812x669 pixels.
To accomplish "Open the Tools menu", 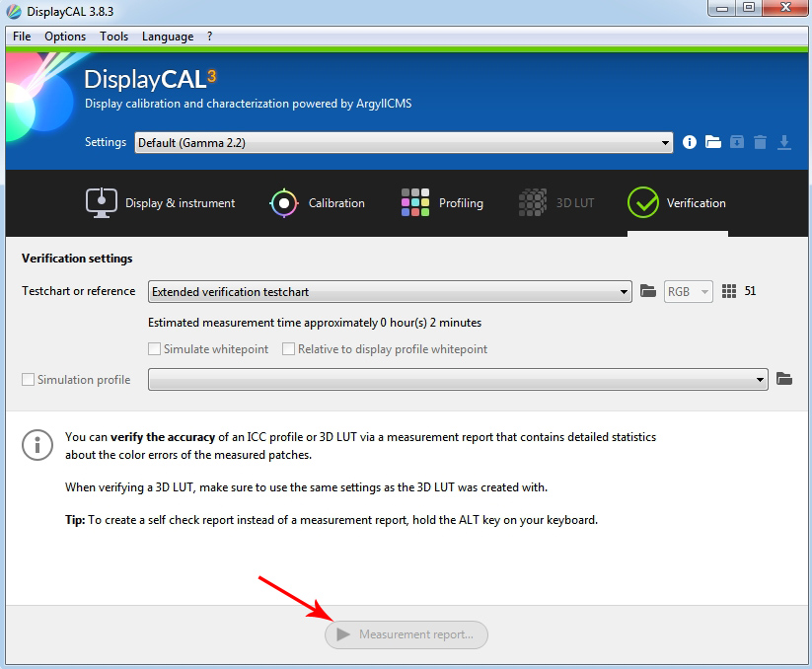I will 113,37.
